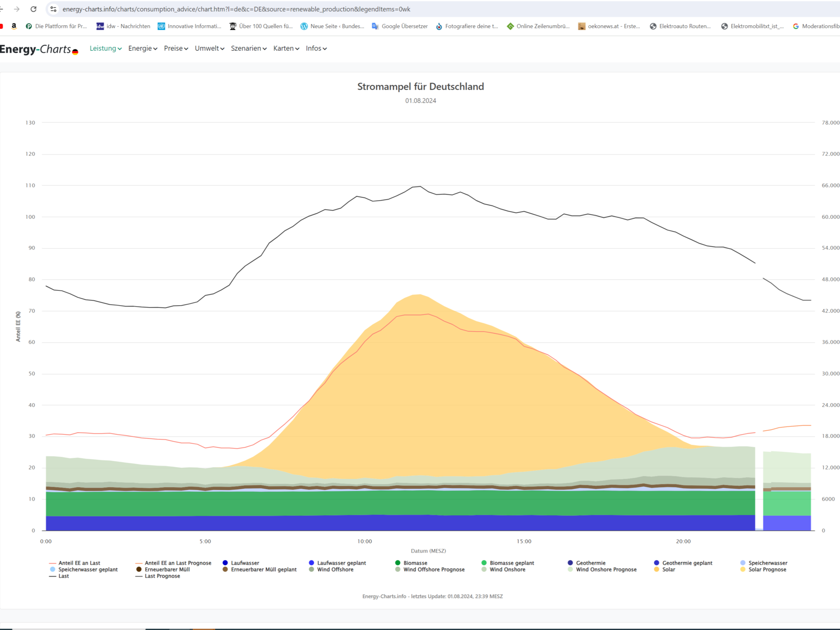Open site information icon in address bar

(x=53, y=9)
